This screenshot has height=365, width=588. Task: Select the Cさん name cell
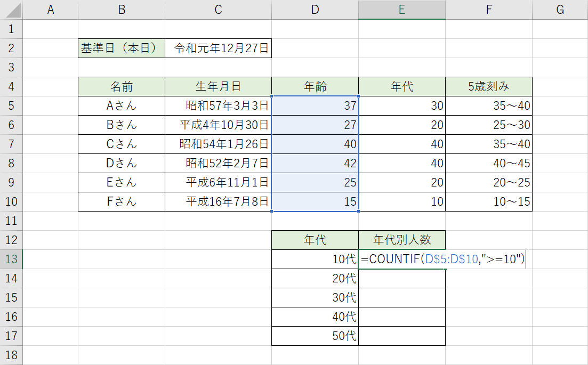(122, 144)
